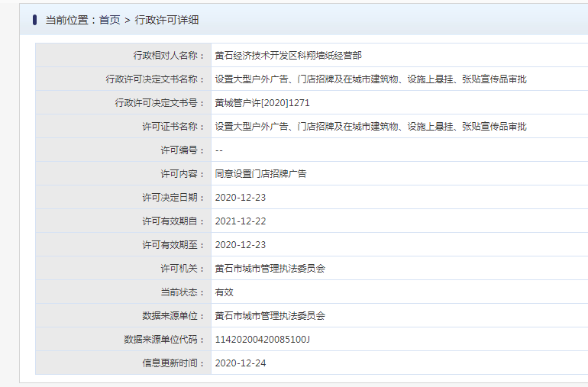
Task: Select the update date 2020-12-24
Action: pos(241,363)
